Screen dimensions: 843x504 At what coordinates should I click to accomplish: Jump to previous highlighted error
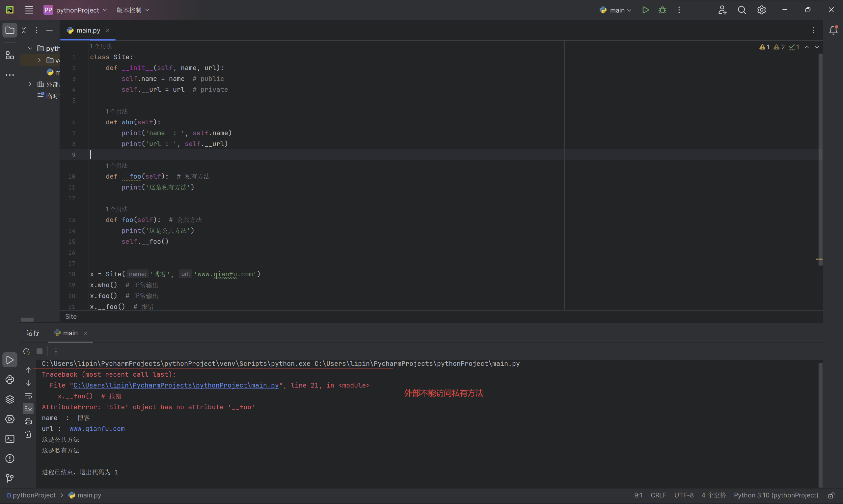click(x=807, y=47)
